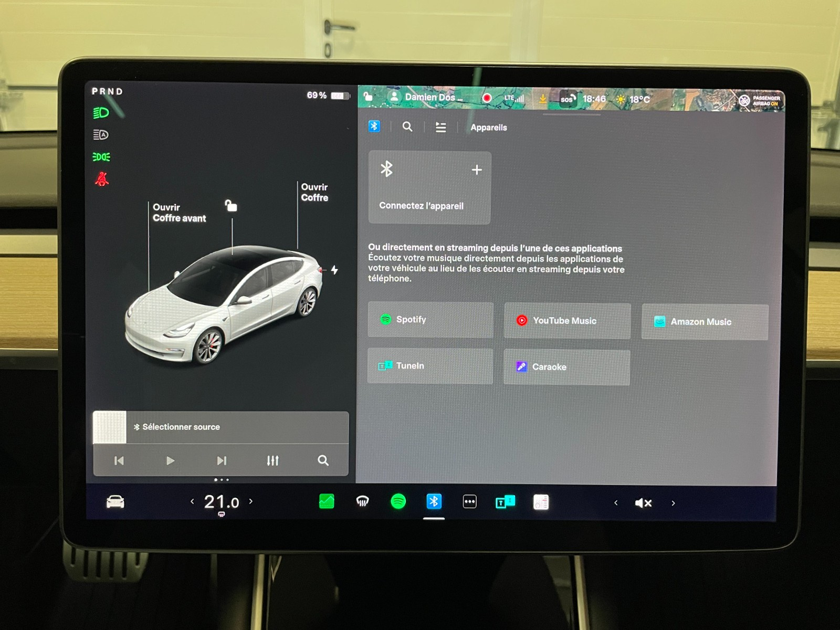Open the media list view tab
Image resolution: width=840 pixels, height=630 pixels.
[x=440, y=127]
